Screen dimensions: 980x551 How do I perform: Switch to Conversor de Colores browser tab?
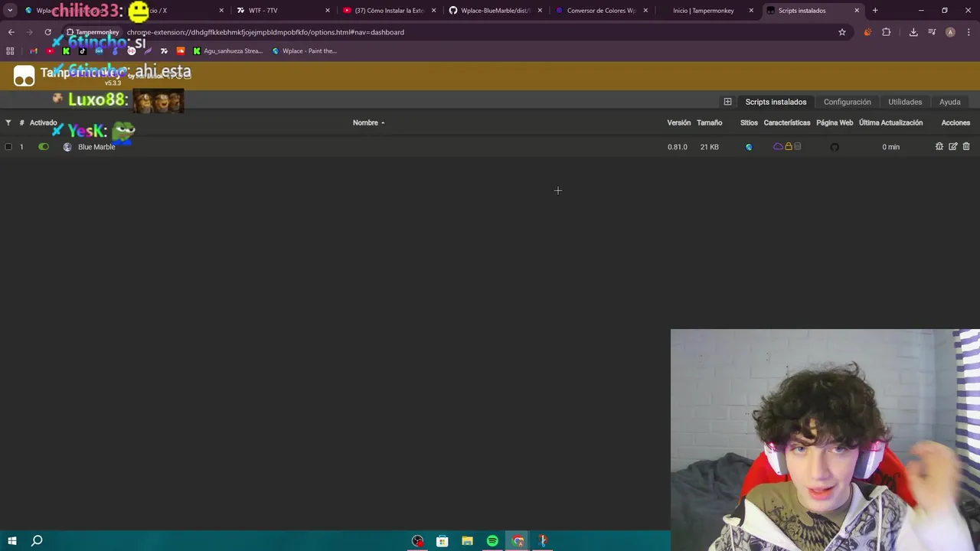pos(601,11)
